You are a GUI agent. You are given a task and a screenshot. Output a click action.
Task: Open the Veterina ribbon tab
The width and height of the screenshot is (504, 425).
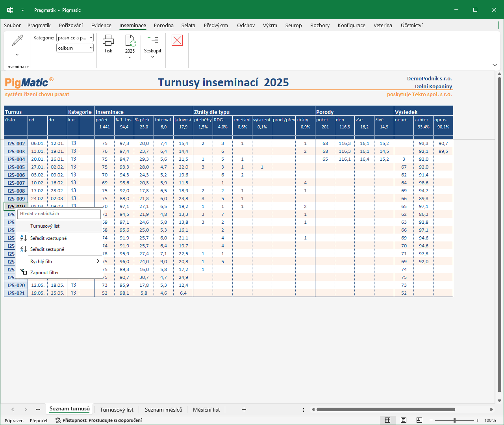(x=383, y=25)
